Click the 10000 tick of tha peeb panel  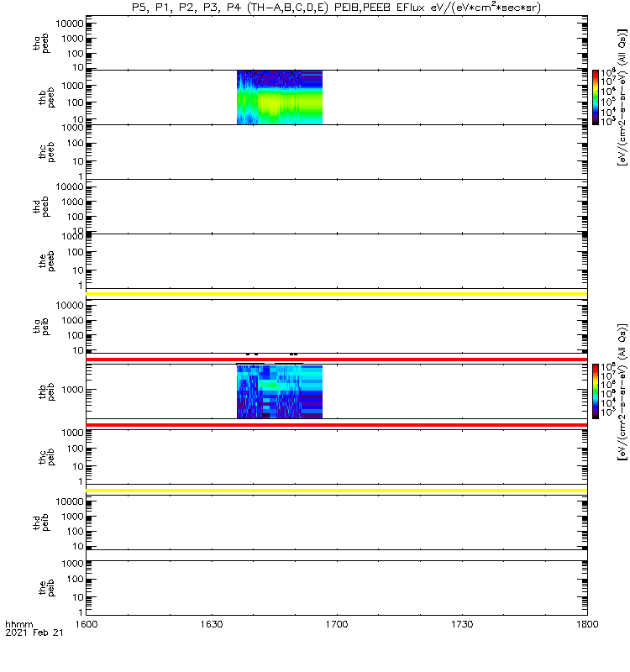point(70,24)
